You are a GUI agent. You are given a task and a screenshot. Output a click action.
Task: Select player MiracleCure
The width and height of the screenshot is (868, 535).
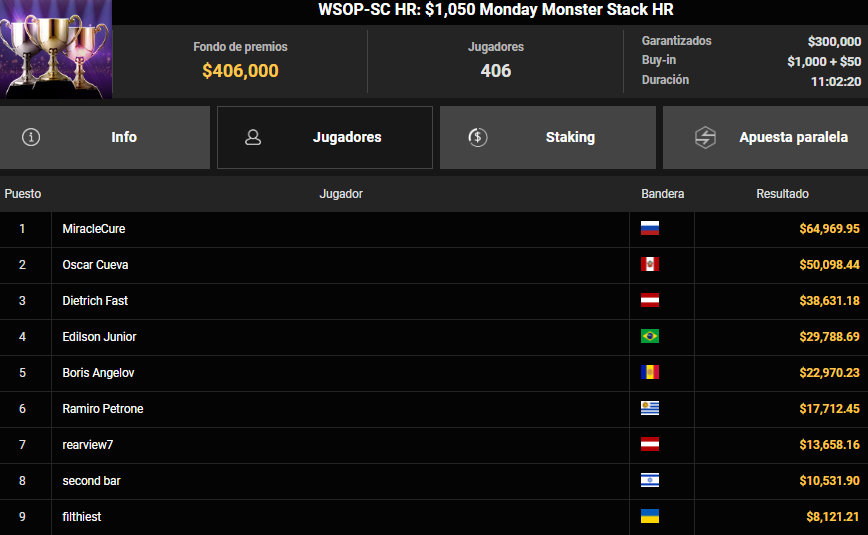click(94, 229)
